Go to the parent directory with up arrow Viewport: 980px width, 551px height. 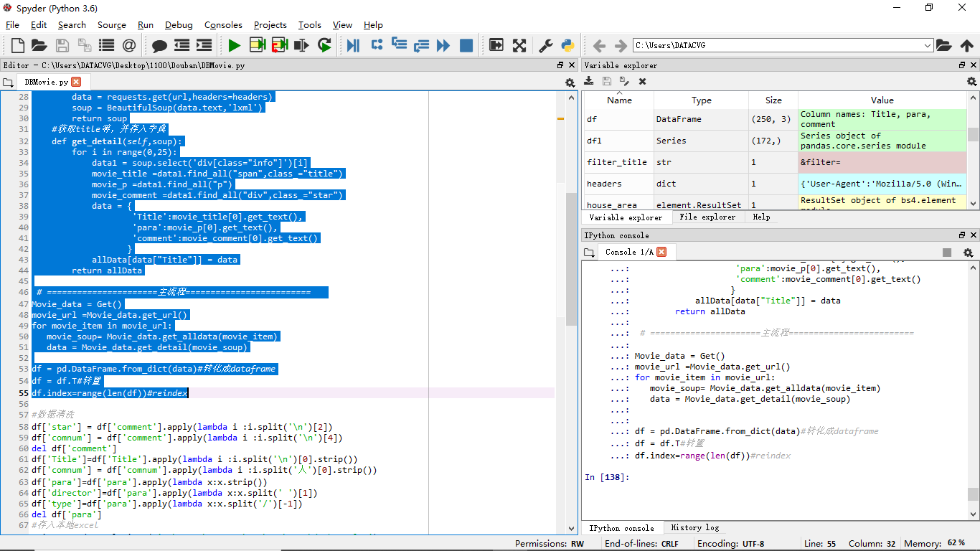tap(966, 45)
